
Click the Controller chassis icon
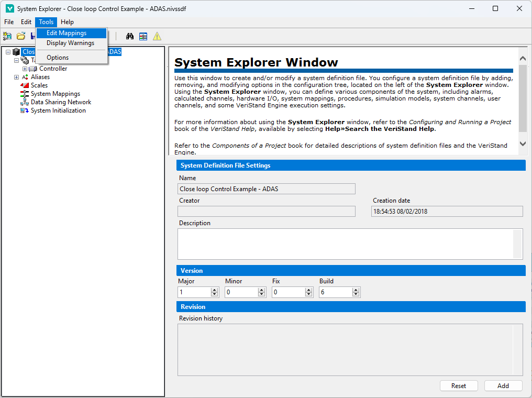coord(34,69)
